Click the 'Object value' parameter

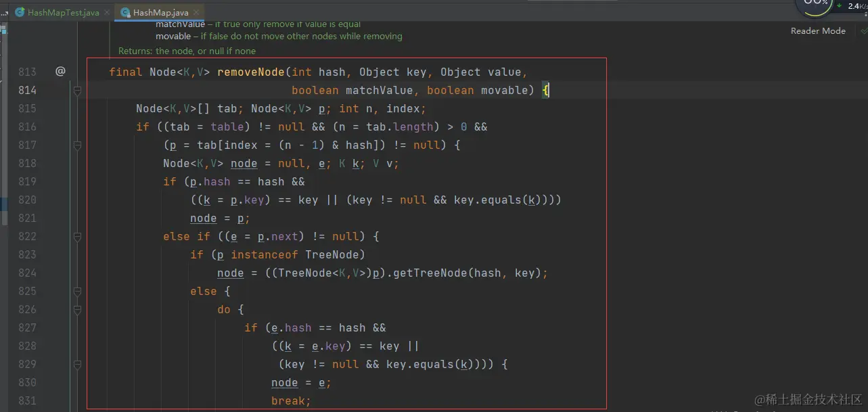[x=480, y=72]
